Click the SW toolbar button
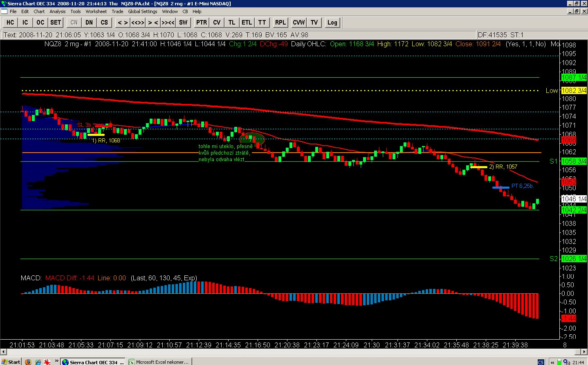The height and width of the screenshot is (365, 588). pos(183,23)
